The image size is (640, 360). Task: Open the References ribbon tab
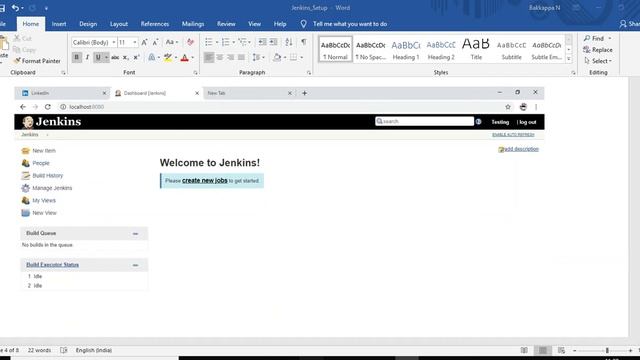pos(155,24)
